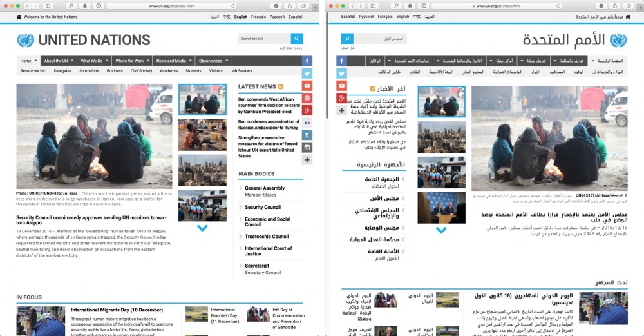Switch English page to Français
Image resolution: width=644 pixels, height=336 pixels.
click(x=258, y=17)
